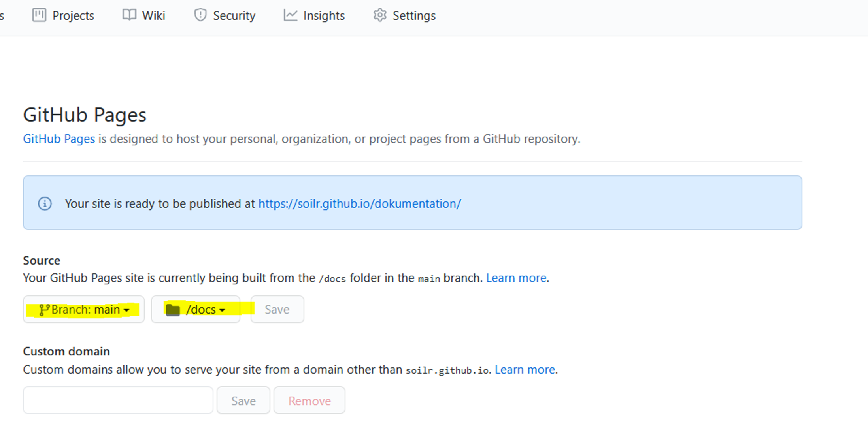
Task: Open the Branch: main dropdown
Action: (x=84, y=309)
